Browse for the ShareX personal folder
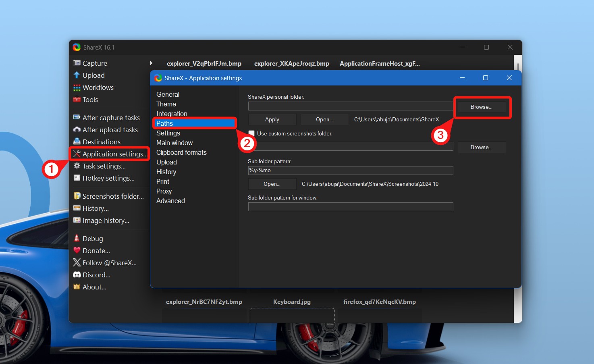This screenshot has height=364, width=594. coord(482,107)
